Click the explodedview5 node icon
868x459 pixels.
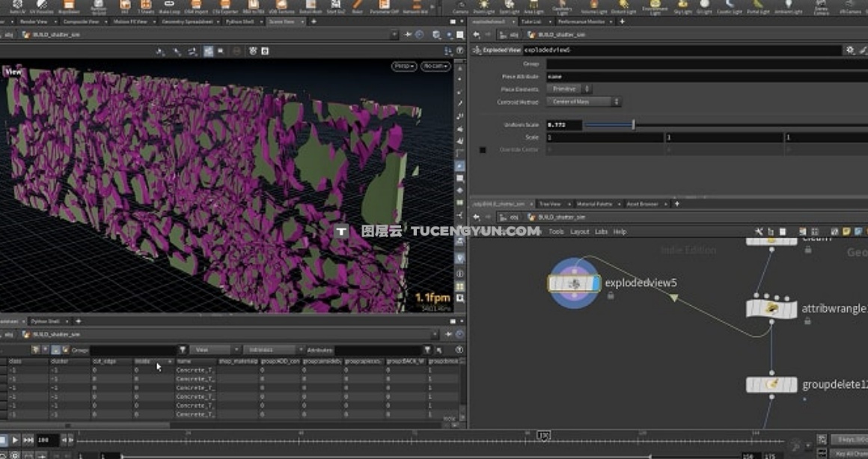(574, 283)
